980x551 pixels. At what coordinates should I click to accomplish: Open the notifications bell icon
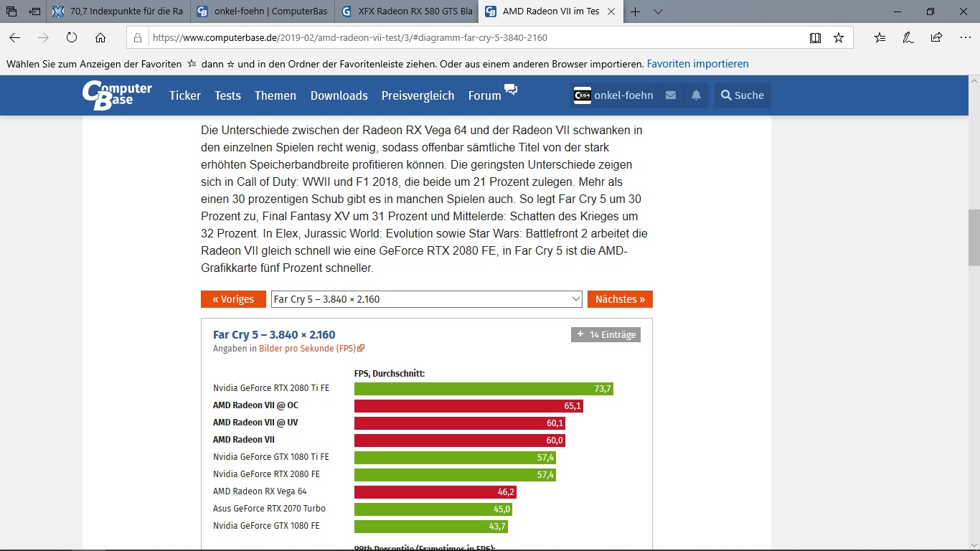tap(696, 95)
